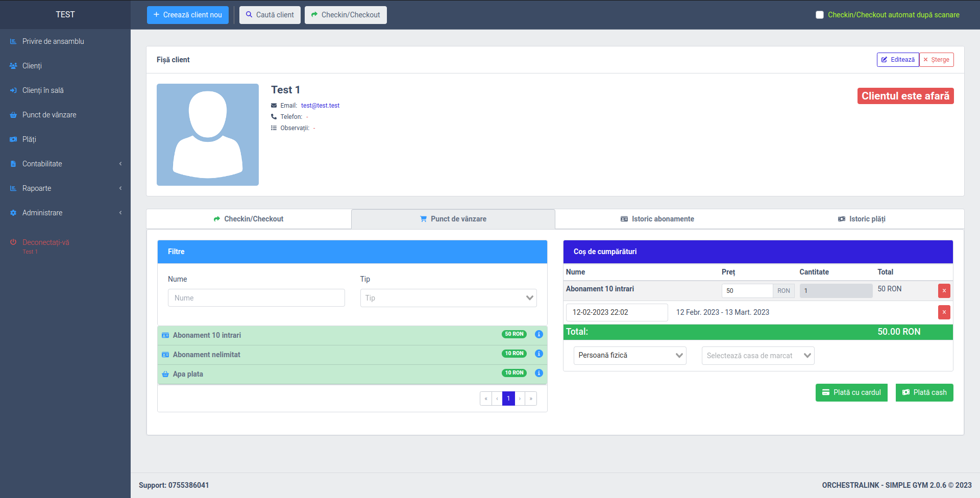The image size is (980, 498).
Task: Click info icon for Apa plata
Action: (x=538, y=373)
